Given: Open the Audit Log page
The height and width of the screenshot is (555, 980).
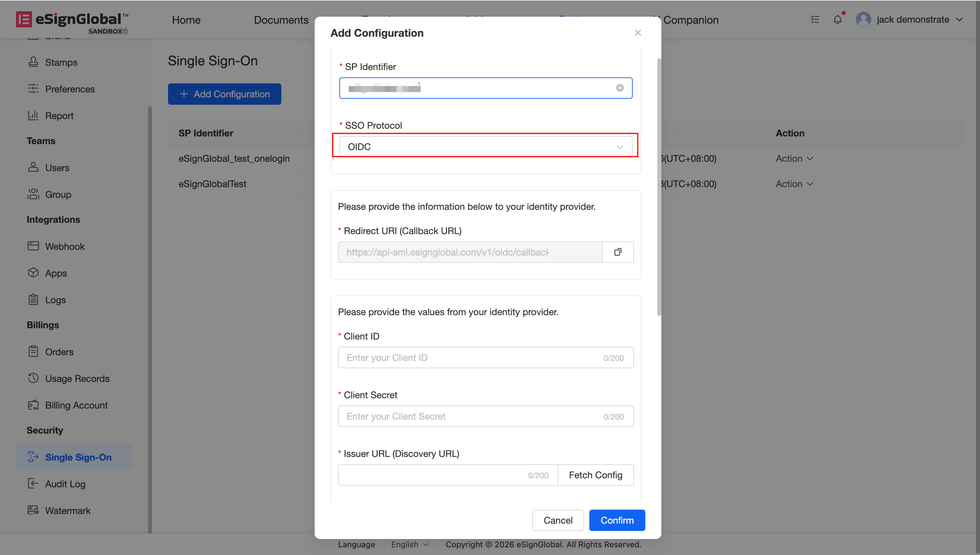Looking at the screenshot, I should [65, 484].
